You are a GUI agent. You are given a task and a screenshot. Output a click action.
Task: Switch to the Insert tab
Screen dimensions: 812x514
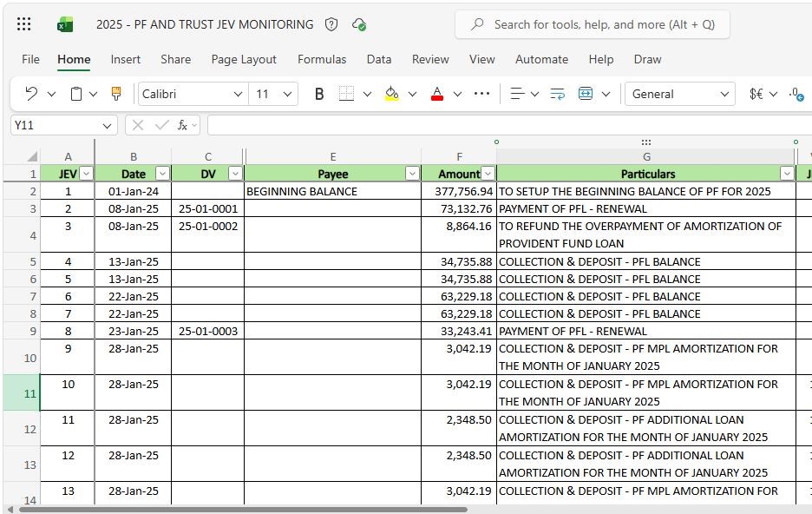125,59
